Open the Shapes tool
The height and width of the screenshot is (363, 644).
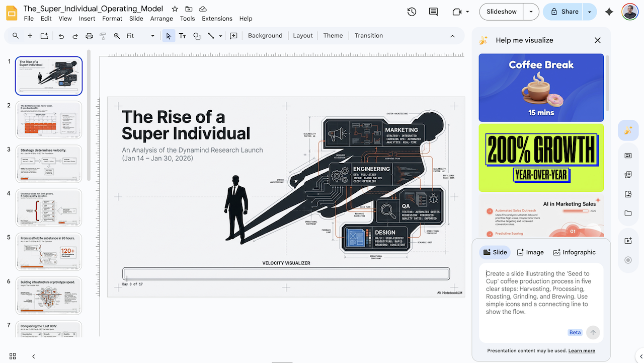tap(197, 36)
